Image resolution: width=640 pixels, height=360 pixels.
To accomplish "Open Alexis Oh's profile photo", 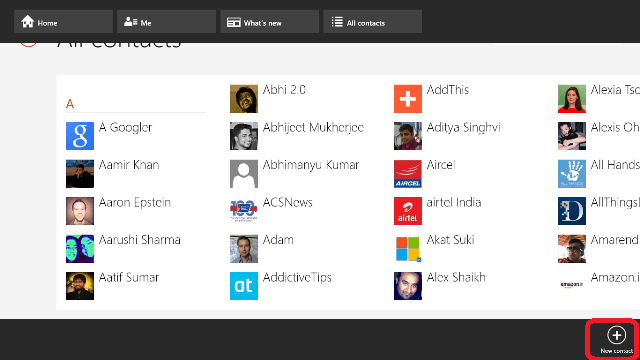I will (572, 136).
